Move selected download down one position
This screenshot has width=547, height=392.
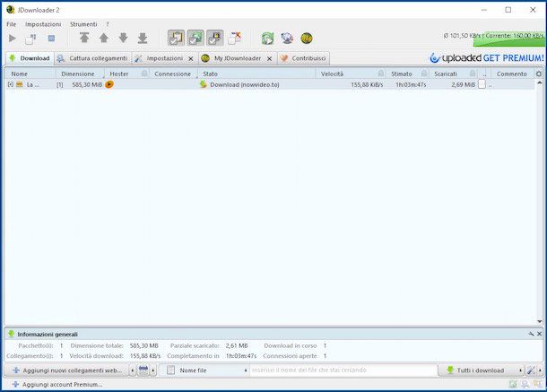(x=123, y=38)
